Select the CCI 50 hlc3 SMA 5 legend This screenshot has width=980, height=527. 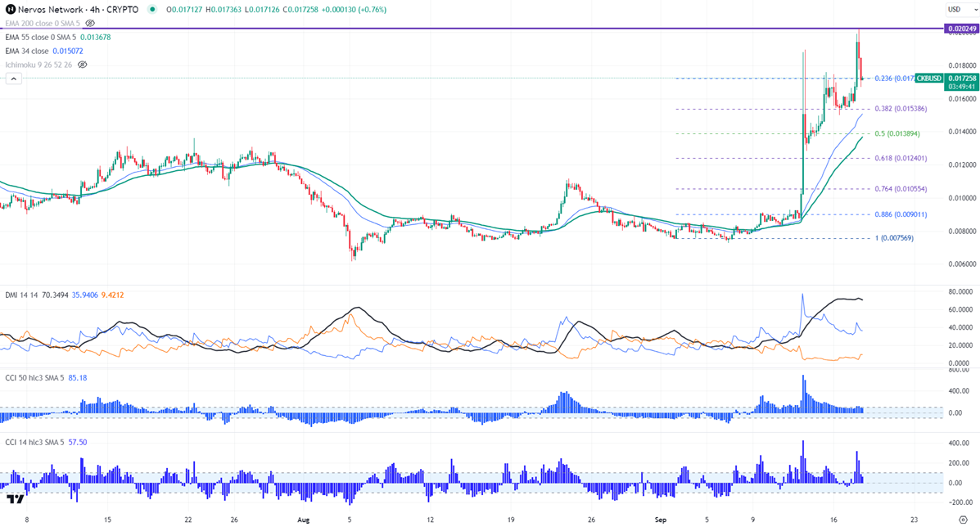click(34, 378)
